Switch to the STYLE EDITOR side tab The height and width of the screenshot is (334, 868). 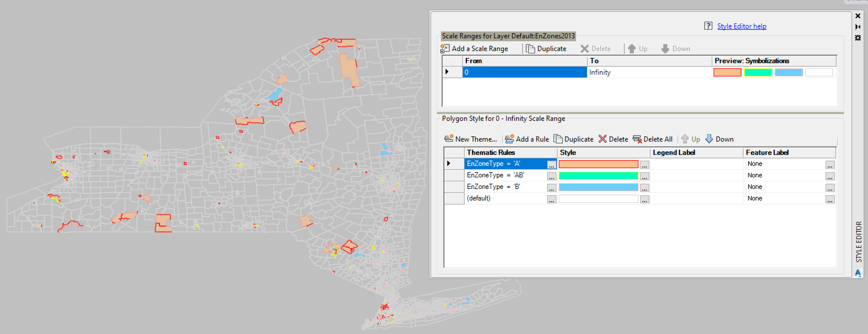pos(858,240)
